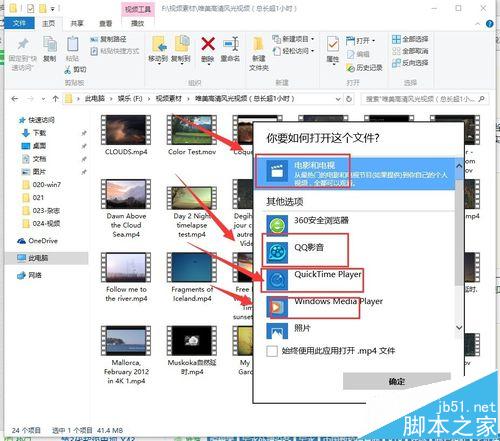Screen dimensions: 500x441
Task: Select Dawn Above the Cloud Sea.mp4 thumbnail
Action: click(126, 194)
